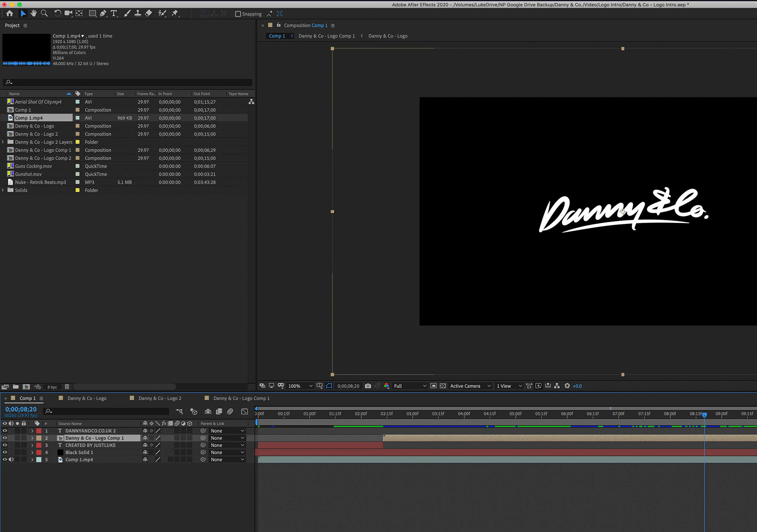This screenshot has height=532, width=757.
Task: Click the Home icon in the toolbar
Action: pos(9,13)
